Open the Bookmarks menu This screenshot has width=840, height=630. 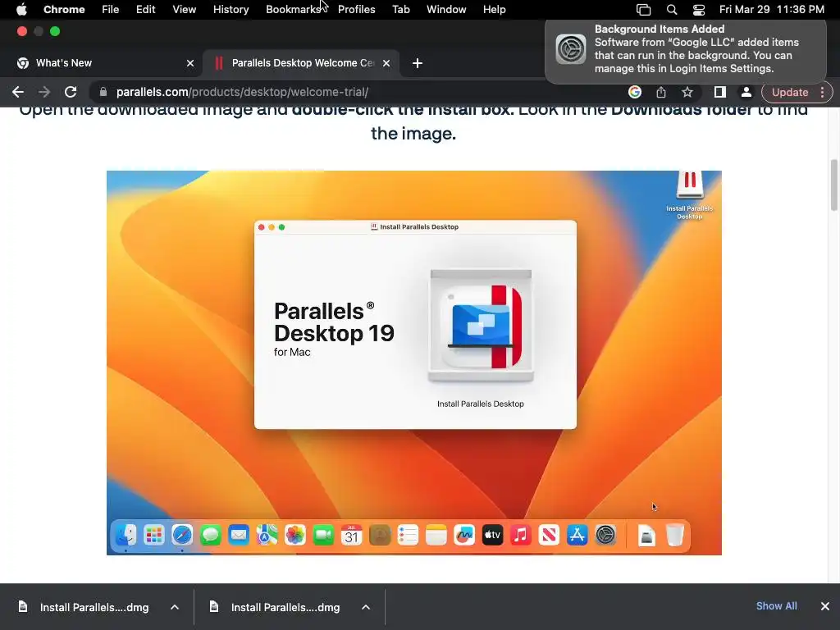293,10
